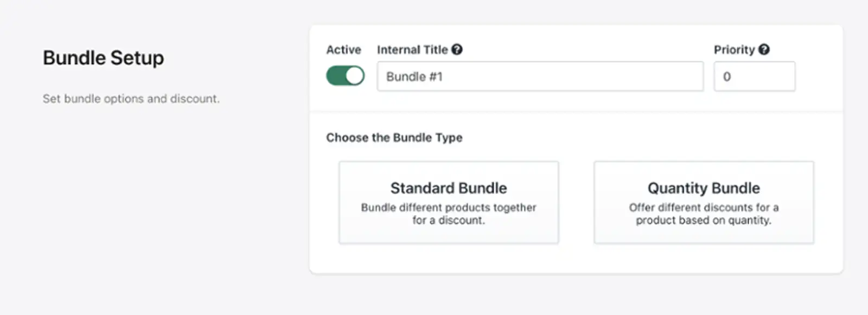Choose the Quantity Bundle type card
Screen dimensions: 868x315
tap(704, 202)
